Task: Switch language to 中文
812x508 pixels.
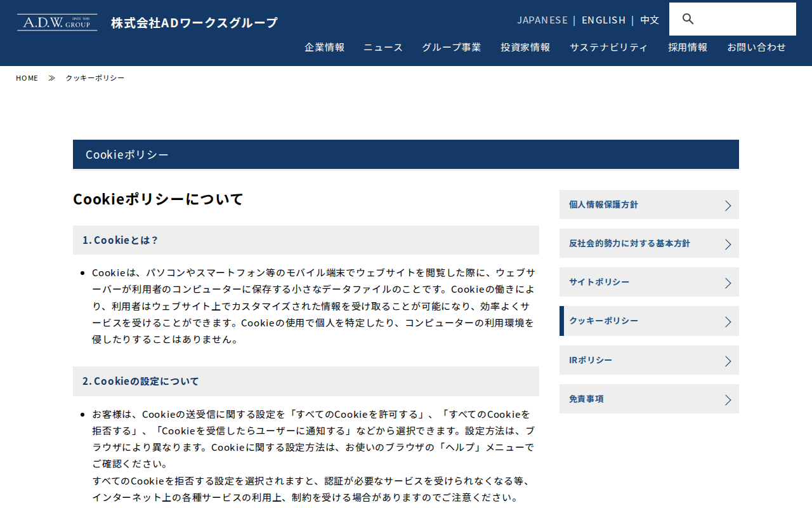Action: 650,20
